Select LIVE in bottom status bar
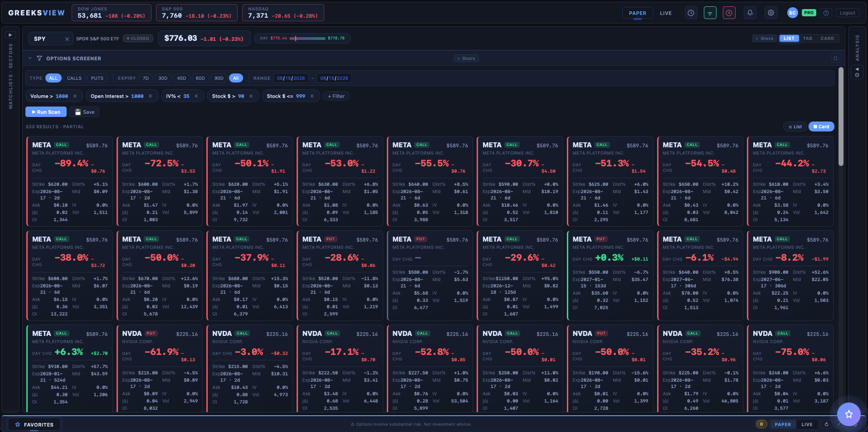Image resolution: width=868 pixels, height=432 pixels. (807, 424)
